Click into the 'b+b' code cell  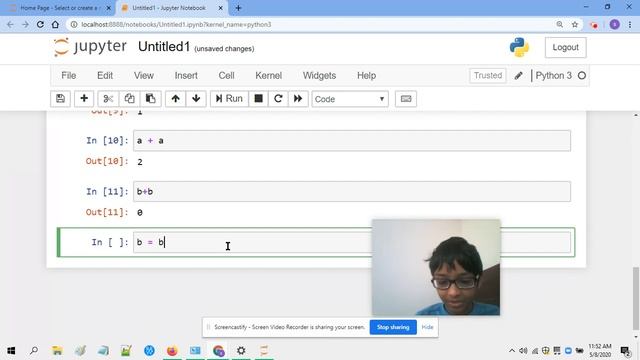(x=352, y=191)
